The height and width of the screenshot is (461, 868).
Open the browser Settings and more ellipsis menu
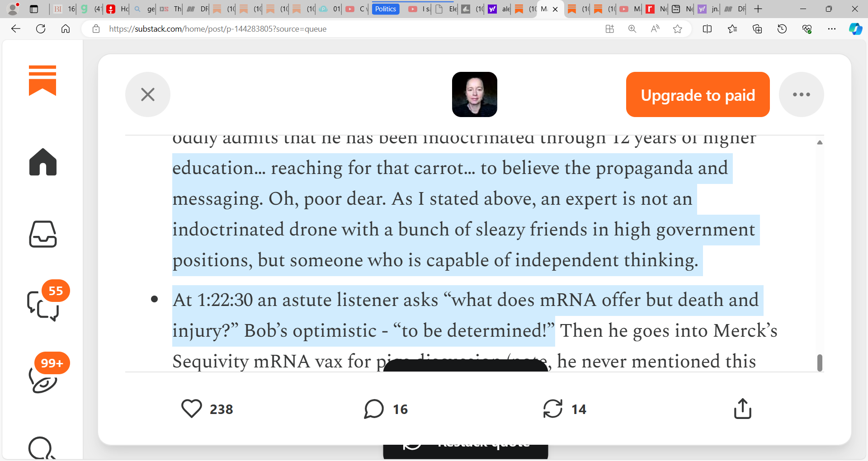(x=832, y=29)
